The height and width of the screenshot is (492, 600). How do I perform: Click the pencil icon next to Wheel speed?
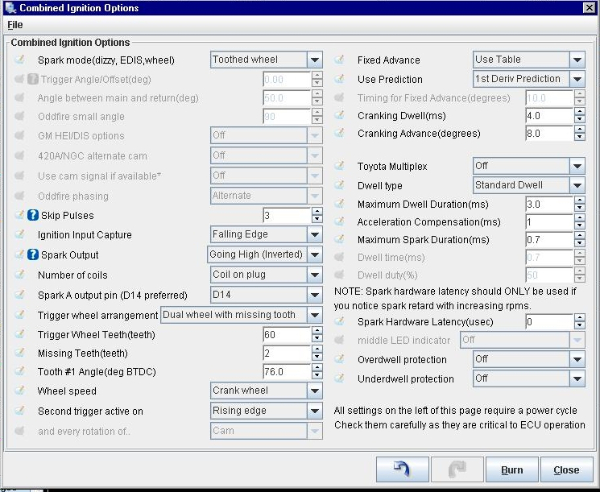click(19, 390)
